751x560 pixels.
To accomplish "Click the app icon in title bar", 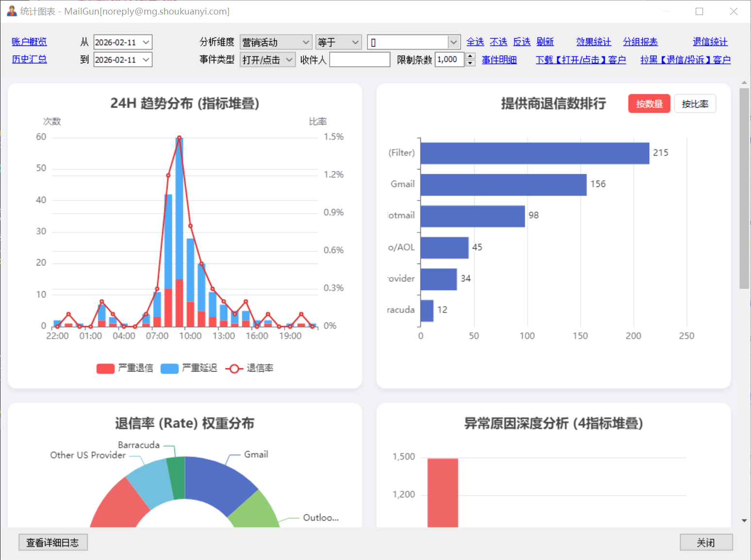I will coord(12,11).
